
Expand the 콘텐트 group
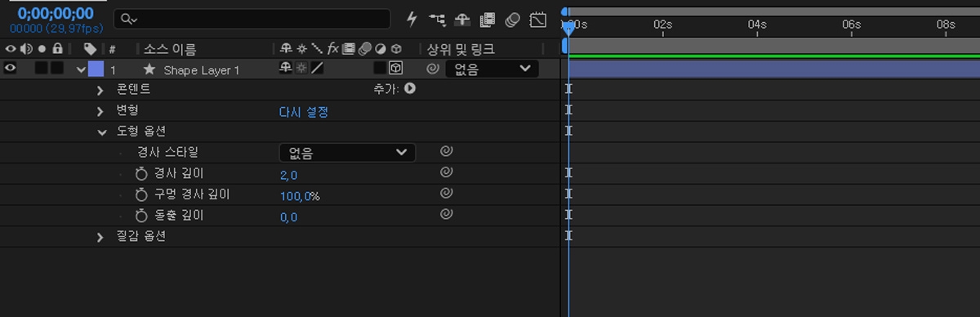pos(100,90)
